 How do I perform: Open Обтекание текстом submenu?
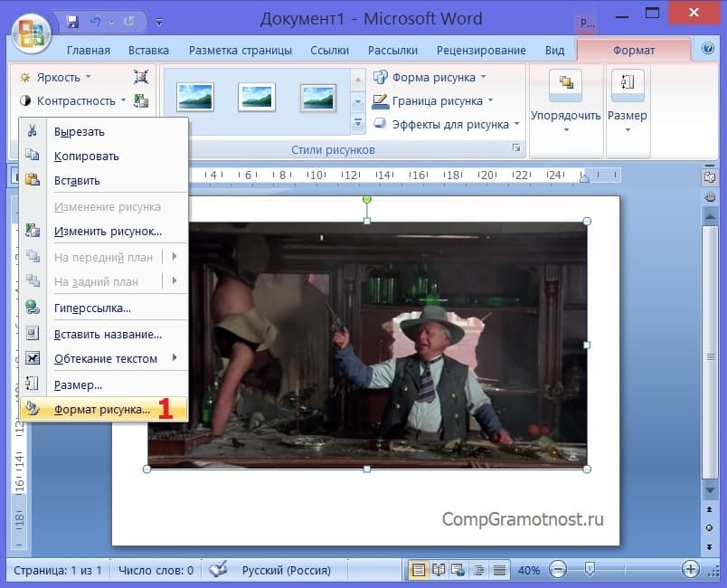[103, 358]
